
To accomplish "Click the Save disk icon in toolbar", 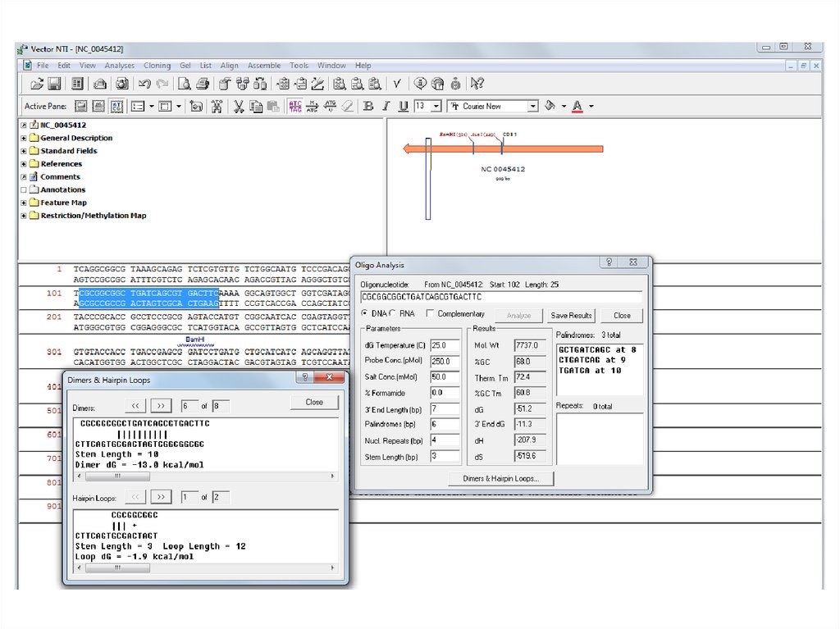I will click(x=54, y=84).
